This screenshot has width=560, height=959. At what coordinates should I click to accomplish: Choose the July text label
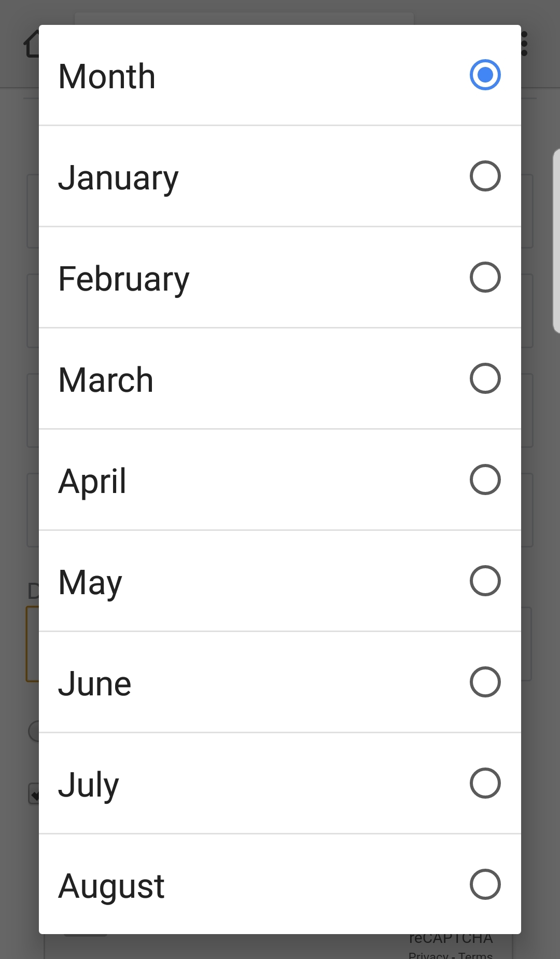(x=89, y=785)
